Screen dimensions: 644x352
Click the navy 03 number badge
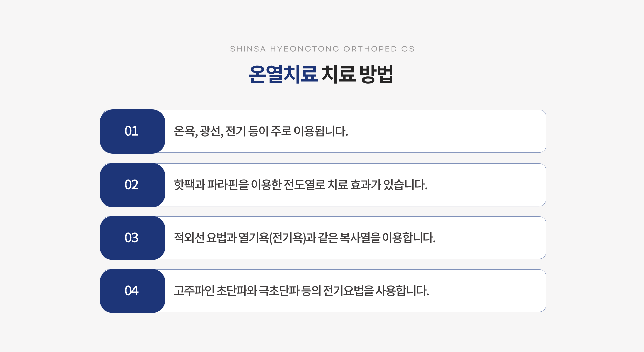tap(132, 238)
